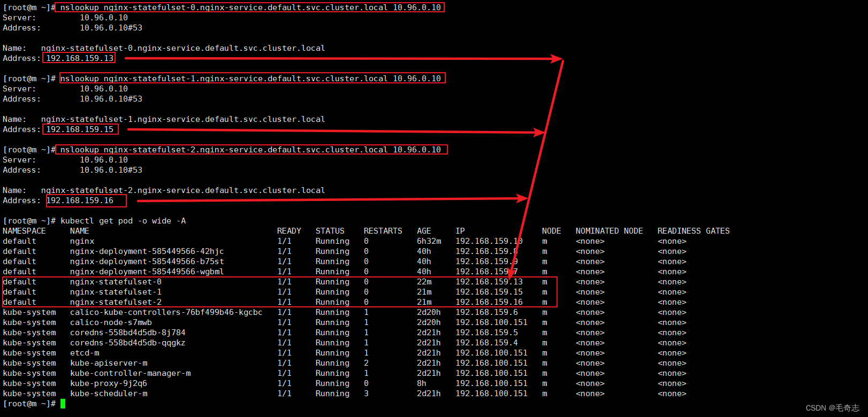The image size is (868, 417).
Task: Click pod name coredns-558bd4d5db-qqgkz
Action: tap(127, 343)
